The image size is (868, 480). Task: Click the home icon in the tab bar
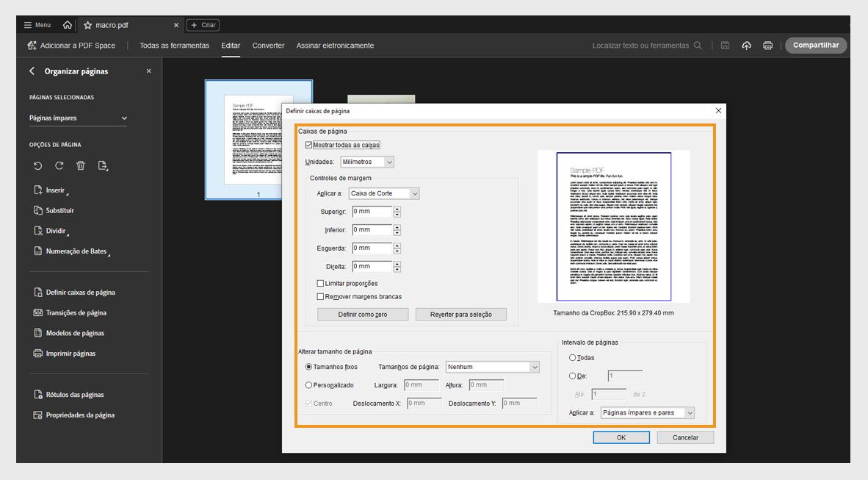[68, 25]
